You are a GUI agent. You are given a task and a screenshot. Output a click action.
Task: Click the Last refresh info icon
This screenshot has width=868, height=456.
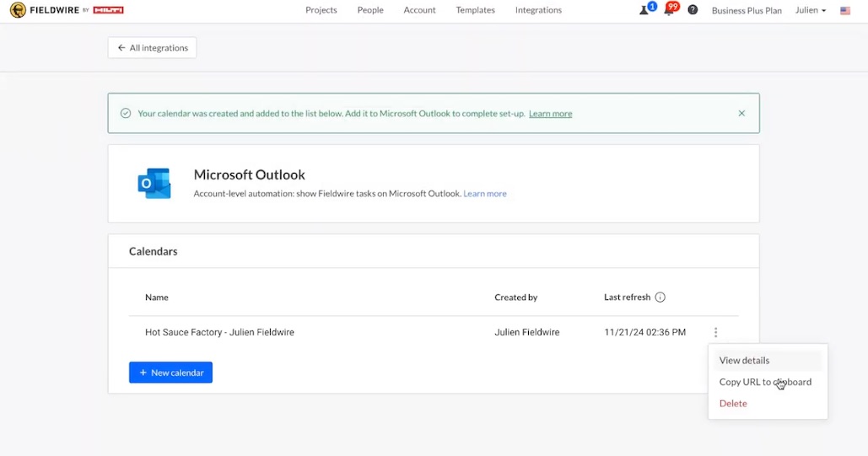[660, 298]
